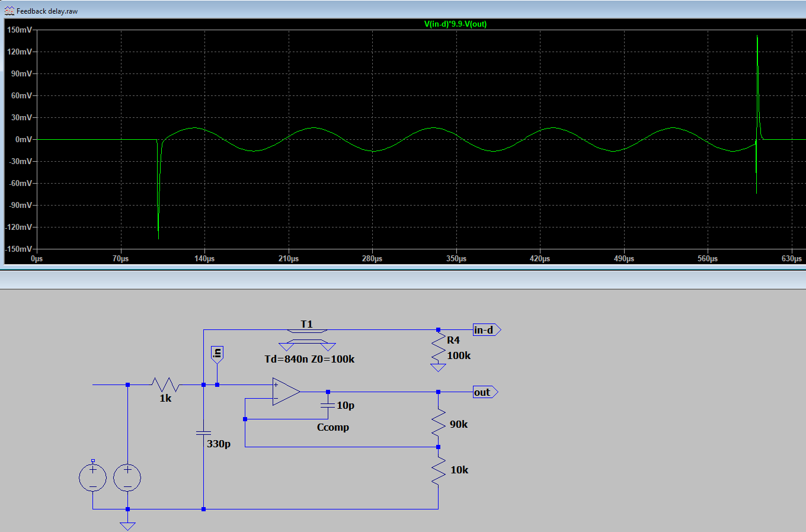This screenshot has height=532, width=806.
Task: Click the top '150mV' y-axis label
Action: [20, 30]
